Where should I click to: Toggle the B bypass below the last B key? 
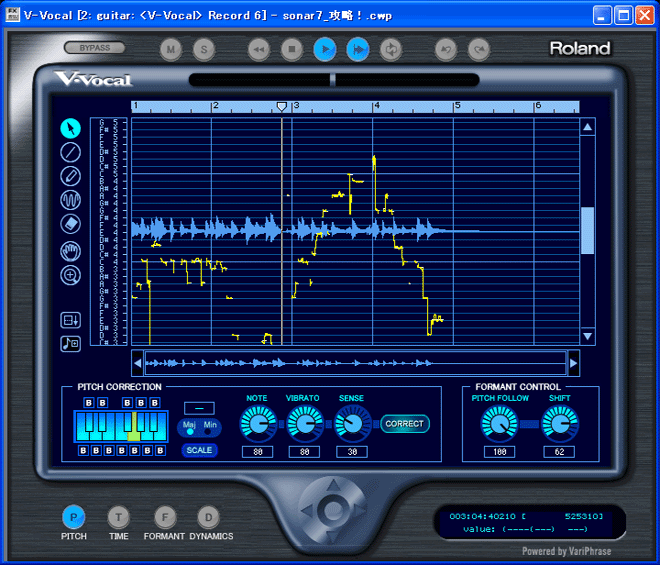(160, 450)
